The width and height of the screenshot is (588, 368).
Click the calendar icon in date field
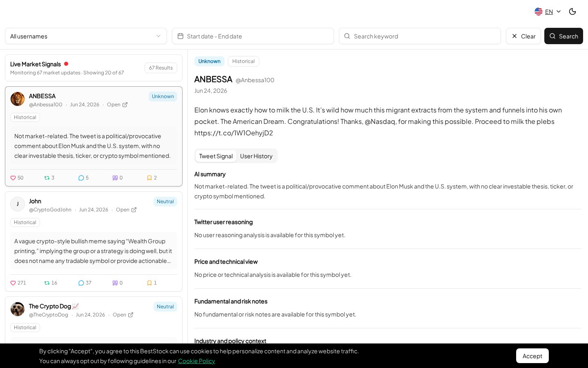[180, 36]
